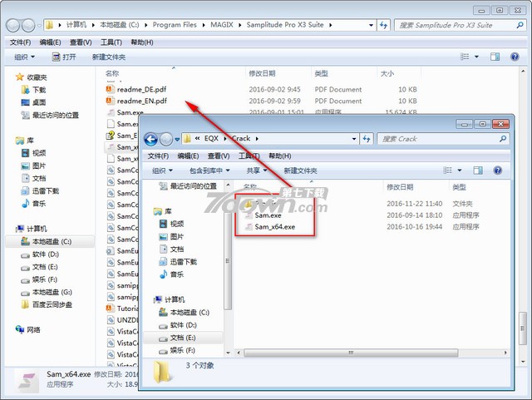Open 共享 dropdown in Crack window
This screenshot has width=532, height=400.
click(257, 170)
